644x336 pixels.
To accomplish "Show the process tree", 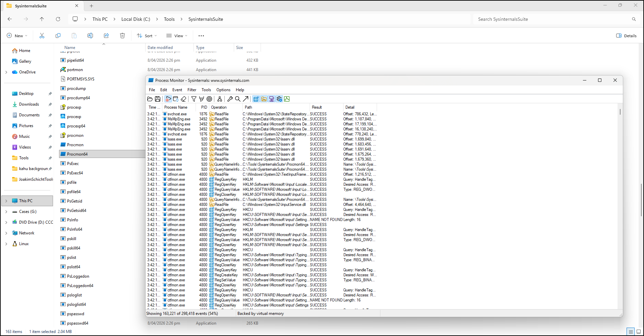I will tap(220, 99).
